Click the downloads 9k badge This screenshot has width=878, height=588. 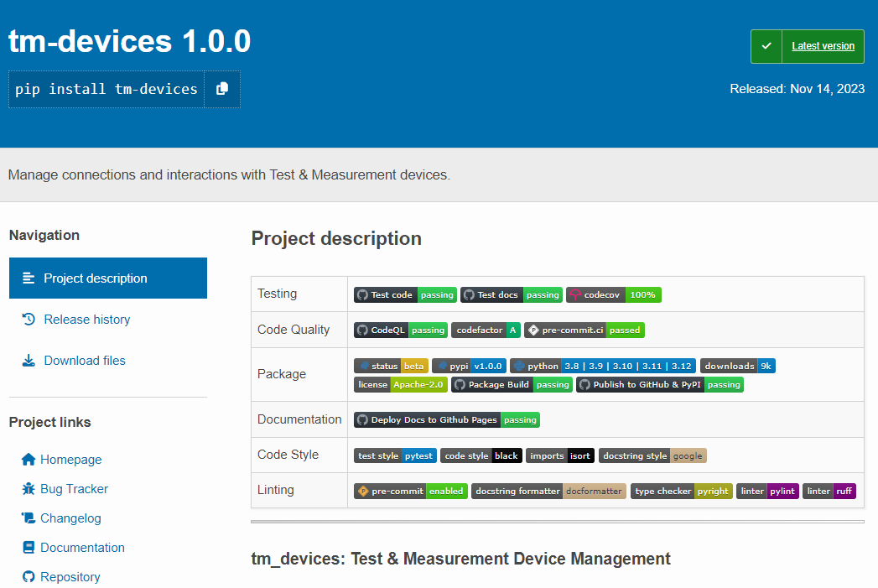click(737, 367)
